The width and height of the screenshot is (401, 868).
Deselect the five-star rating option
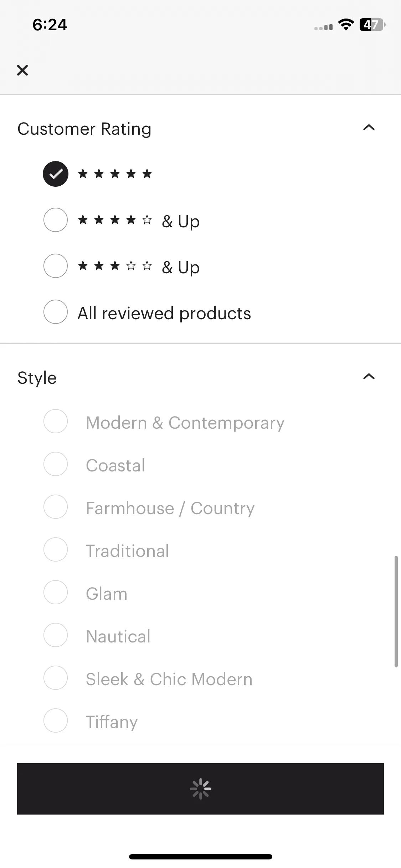click(56, 174)
